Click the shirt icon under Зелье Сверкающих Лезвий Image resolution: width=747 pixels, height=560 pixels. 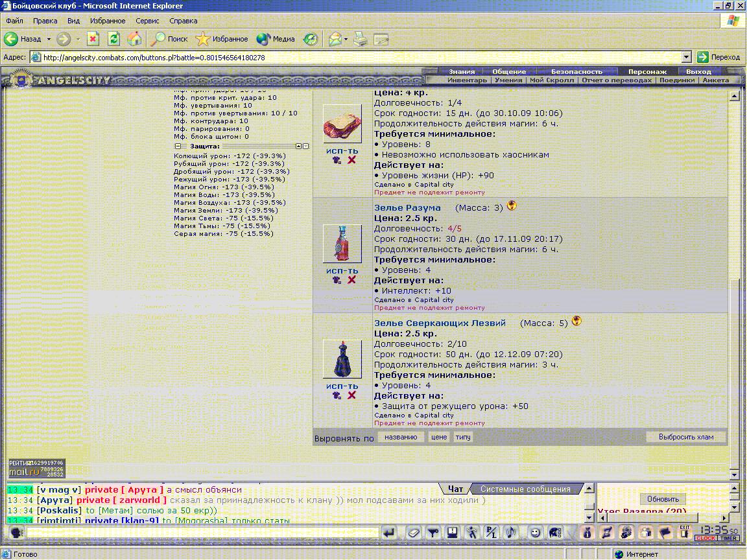337,395
